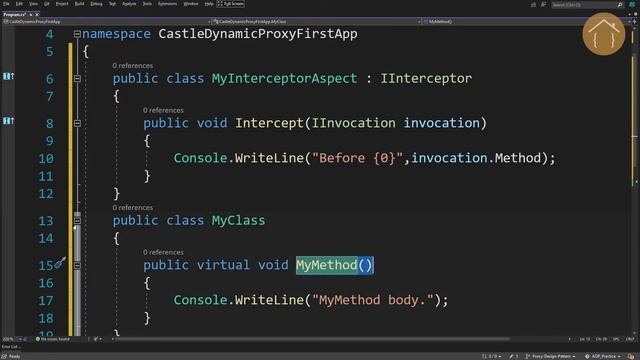Click the highlighted MyMethod identifier

click(327, 265)
